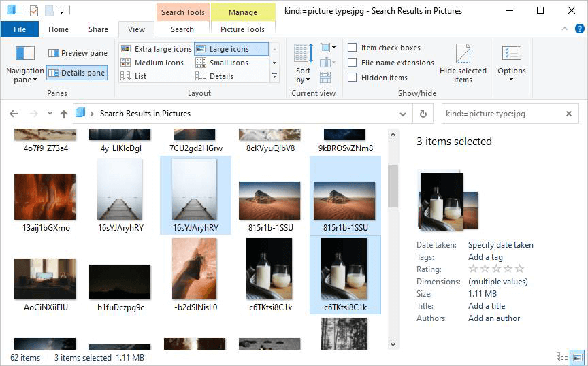588x366 pixels.
Task: Switch to large thumbnails view in status bar
Action: point(577,357)
